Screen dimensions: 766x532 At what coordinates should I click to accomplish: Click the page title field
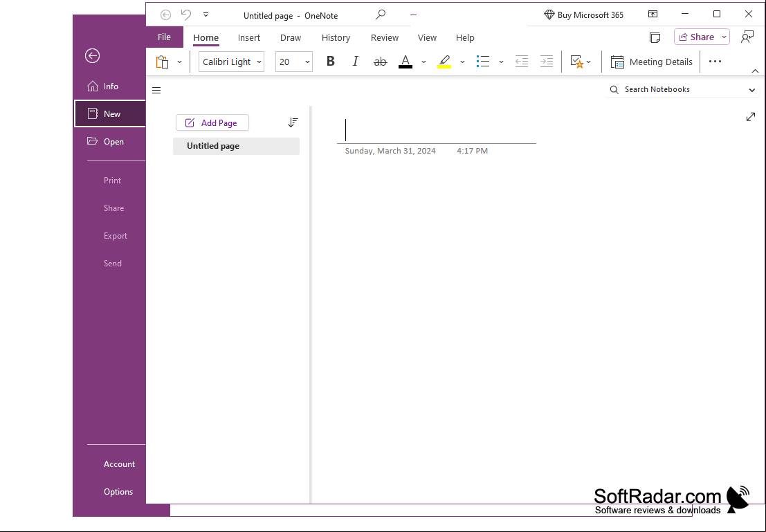click(x=436, y=130)
